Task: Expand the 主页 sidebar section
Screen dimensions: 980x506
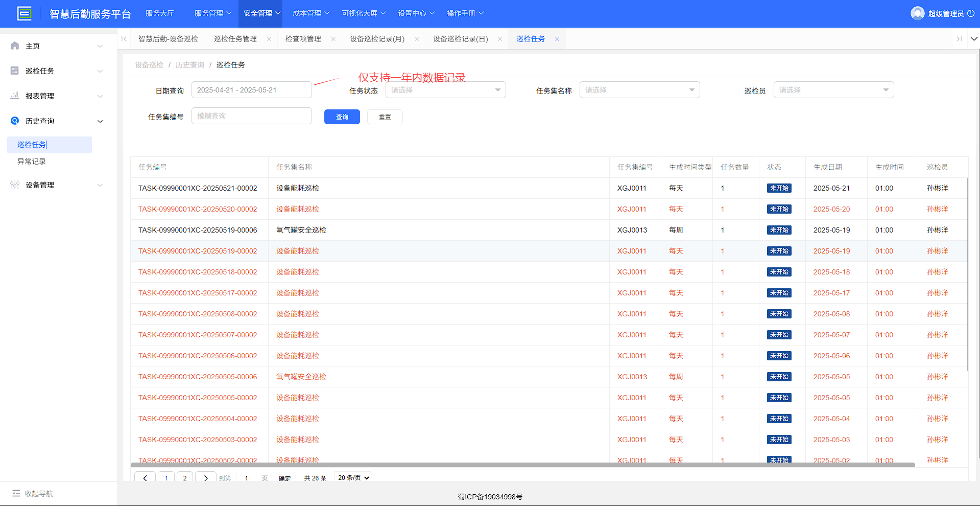Action: [x=100, y=46]
